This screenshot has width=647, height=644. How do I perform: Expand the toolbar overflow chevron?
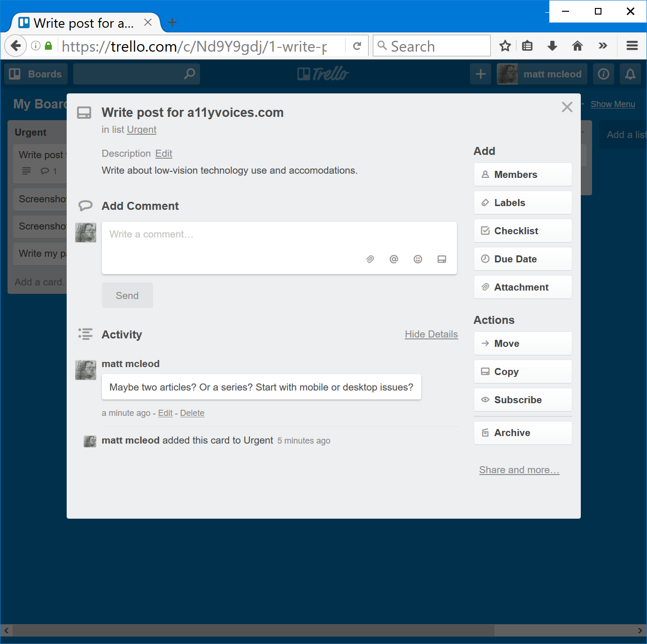click(603, 46)
